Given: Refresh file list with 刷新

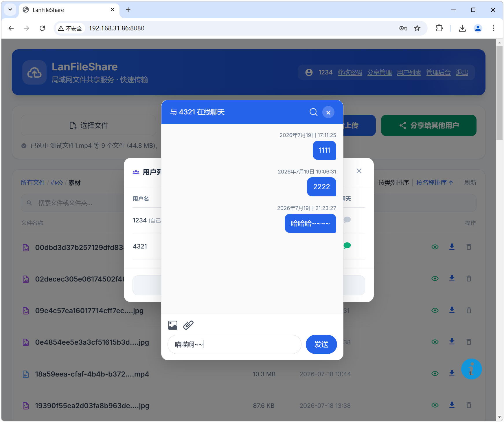Looking at the screenshot, I should click(x=470, y=183).
